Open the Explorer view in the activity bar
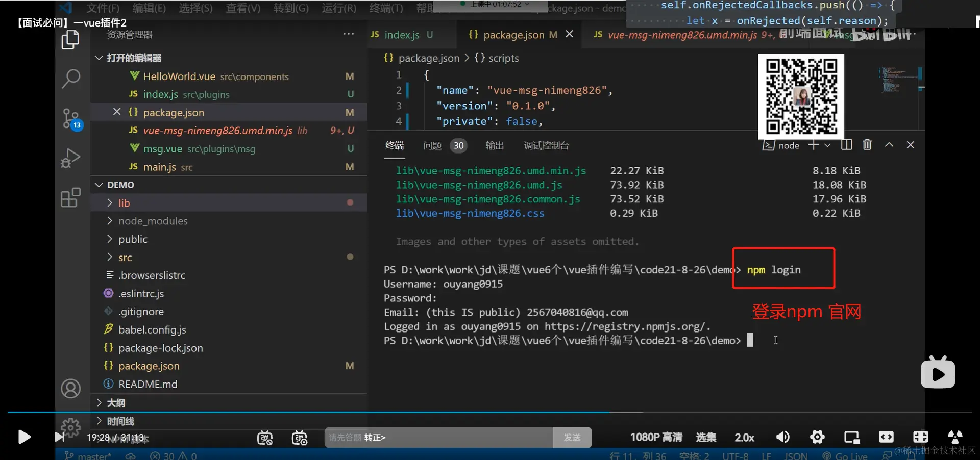Screen dimensions: 980x460 (x=70, y=40)
